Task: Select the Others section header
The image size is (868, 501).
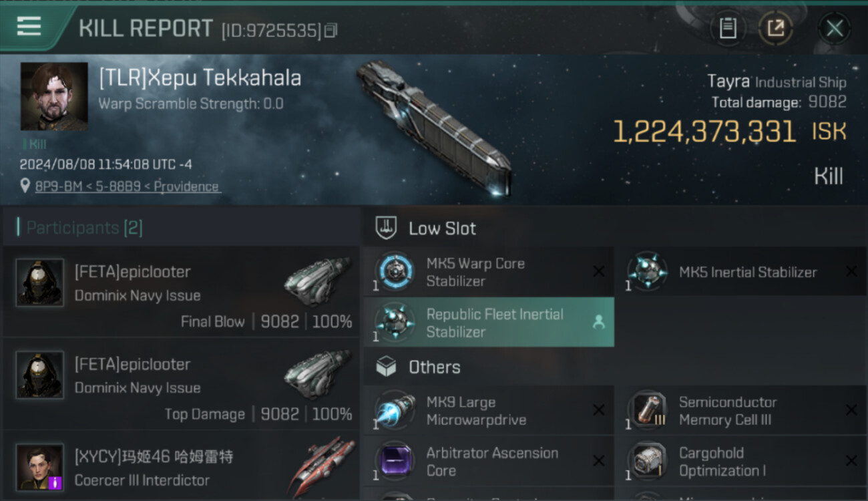Action: [x=434, y=367]
